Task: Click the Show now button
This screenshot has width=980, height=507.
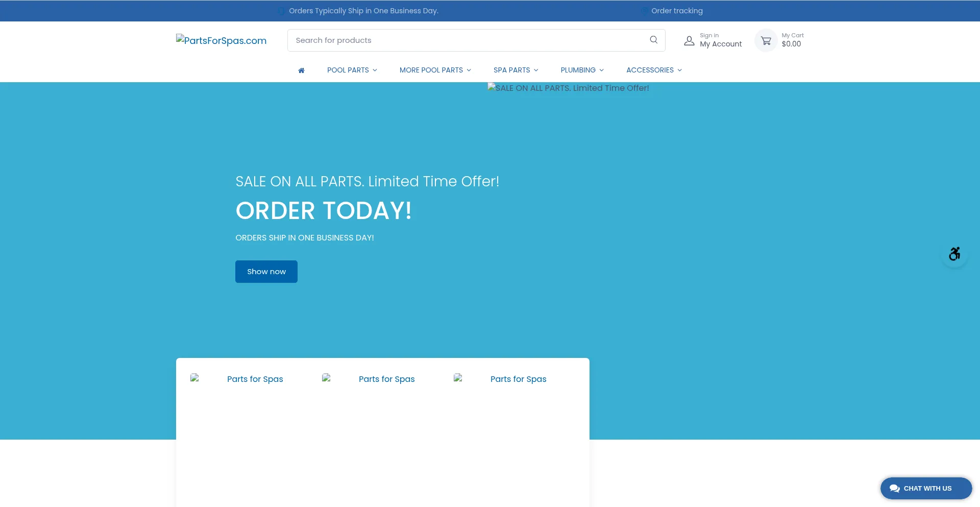Action: [266, 272]
